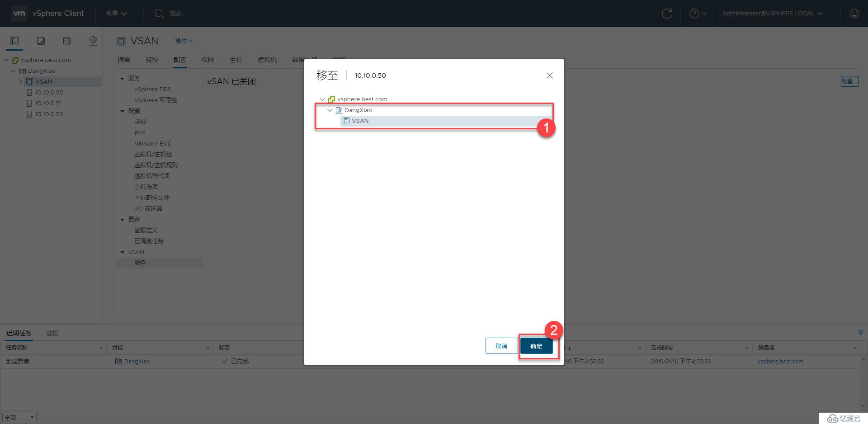Collapse the recent tasks panel chevron
The image size is (868, 424).
pos(860,332)
